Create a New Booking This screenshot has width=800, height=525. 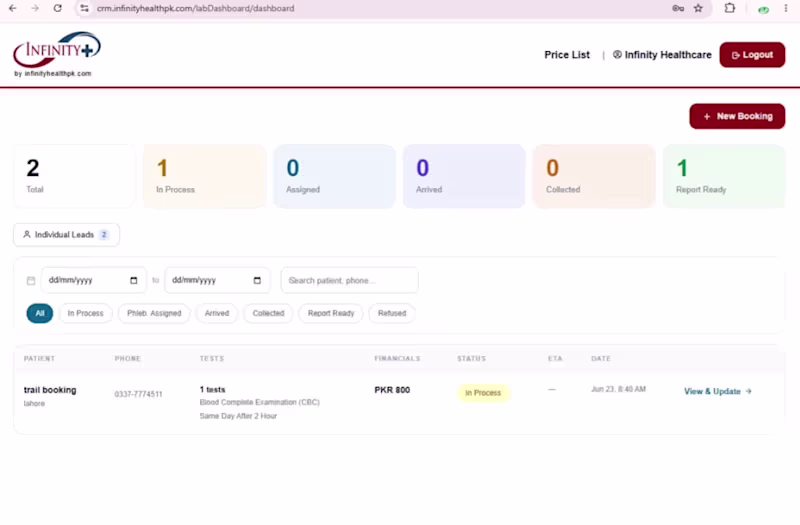[737, 116]
